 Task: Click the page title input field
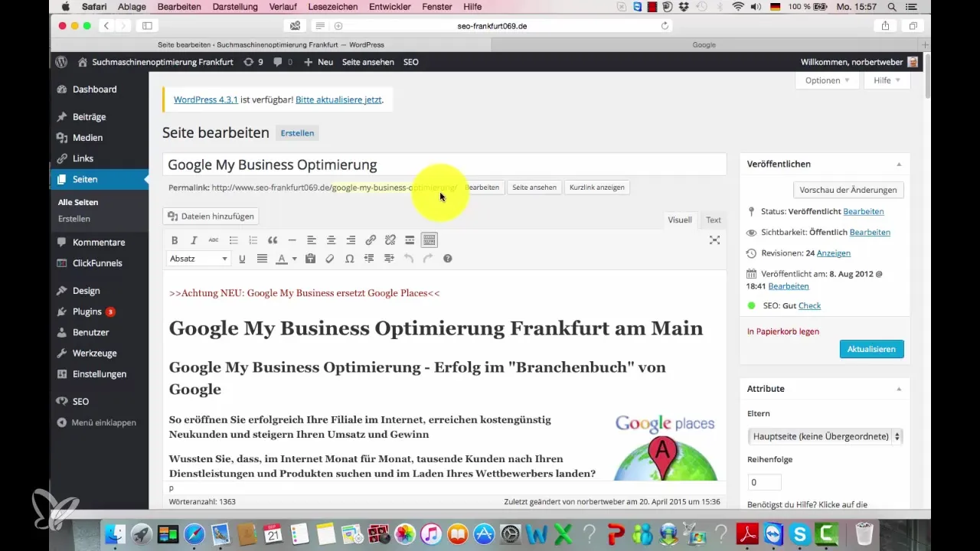pyautogui.click(x=444, y=165)
